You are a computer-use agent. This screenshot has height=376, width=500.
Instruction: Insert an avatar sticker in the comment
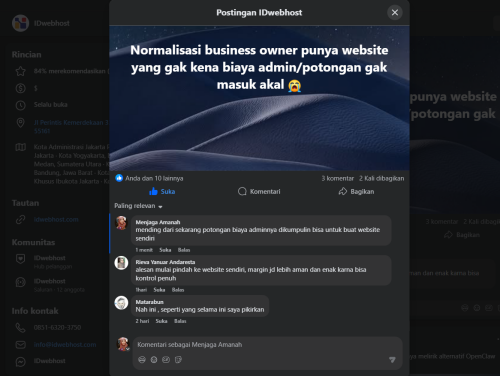coord(142,360)
